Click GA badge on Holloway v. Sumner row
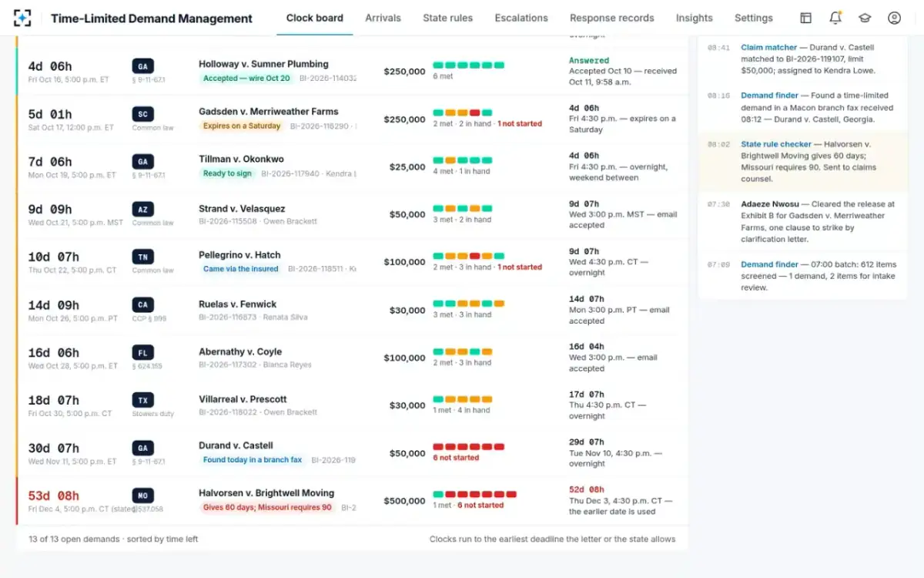Image resolution: width=924 pixels, height=578 pixels. [143, 66]
